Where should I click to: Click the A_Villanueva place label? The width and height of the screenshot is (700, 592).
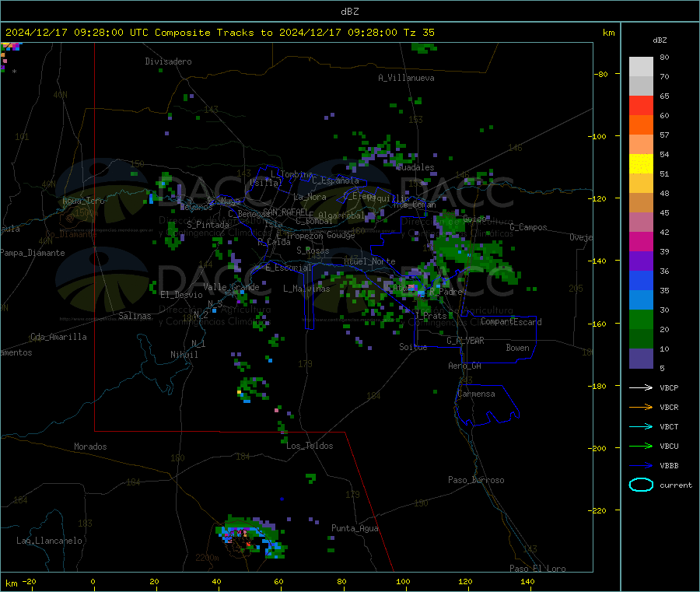pos(406,78)
